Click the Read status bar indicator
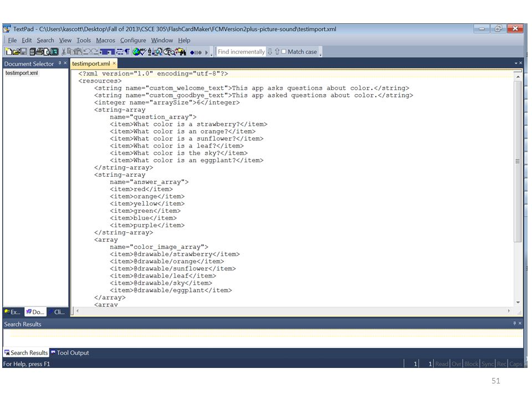532x399 pixels. [442, 364]
